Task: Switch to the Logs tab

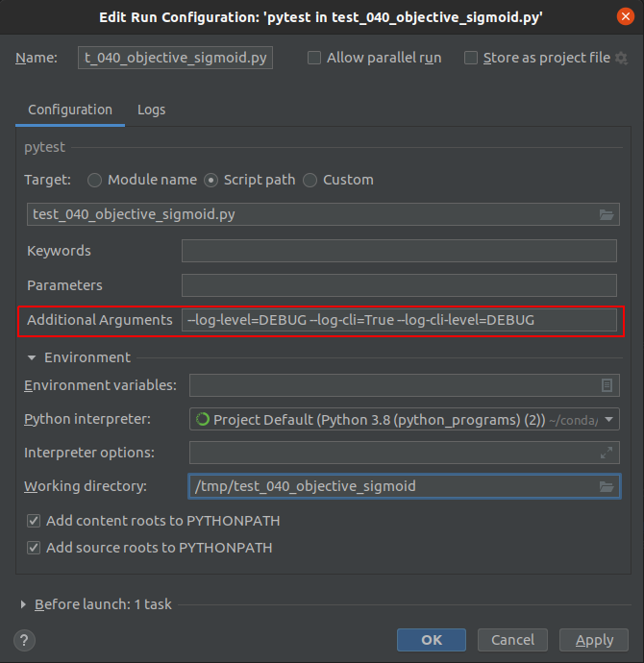Action: 151,110
